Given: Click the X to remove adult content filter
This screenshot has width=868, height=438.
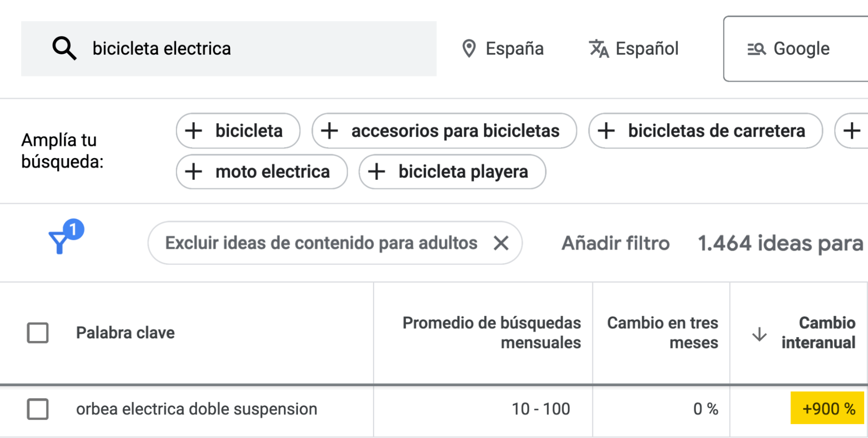Looking at the screenshot, I should click(501, 243).
